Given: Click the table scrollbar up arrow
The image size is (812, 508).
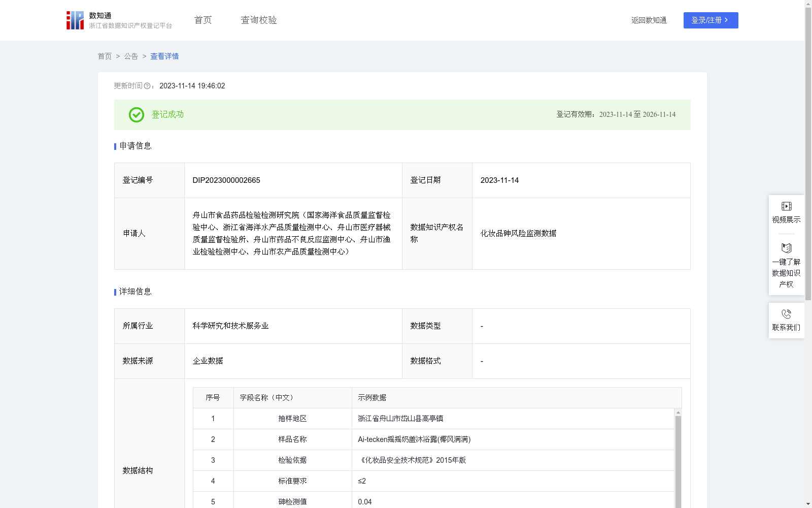Looking at the screenshot, I should click(678, 412).
